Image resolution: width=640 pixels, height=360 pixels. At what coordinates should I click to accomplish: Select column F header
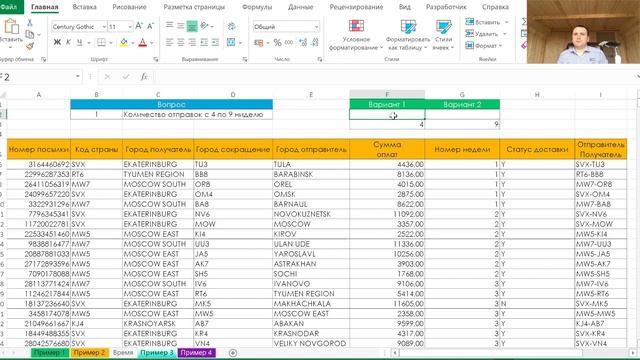pyautogui.click(x=387, y=95)
